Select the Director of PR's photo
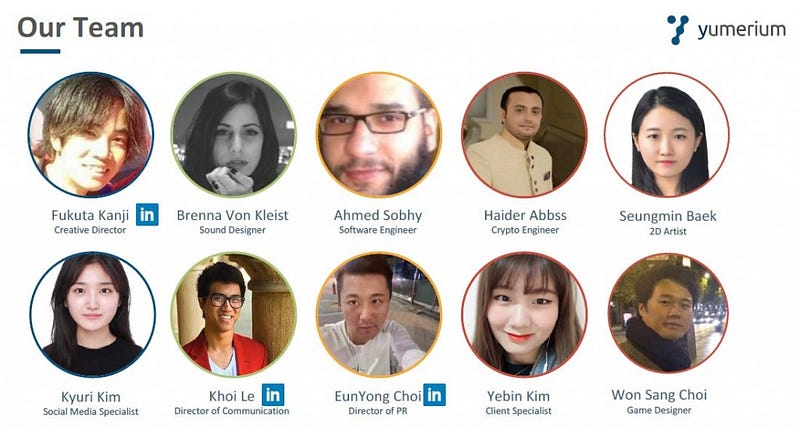This screenshot has width=800, height=427. tap(379, 314)
